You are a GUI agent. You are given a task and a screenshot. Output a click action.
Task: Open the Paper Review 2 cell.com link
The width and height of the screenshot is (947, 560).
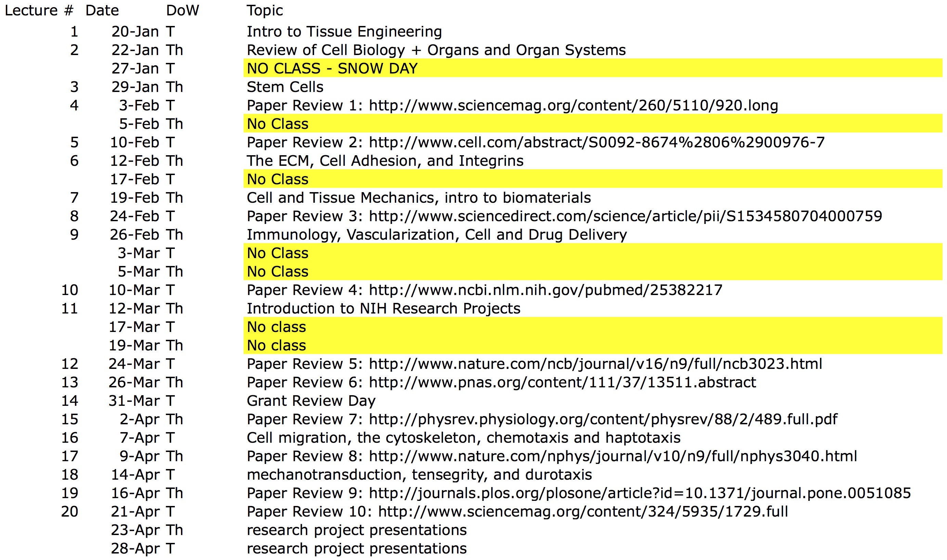(x=597, y=143)
